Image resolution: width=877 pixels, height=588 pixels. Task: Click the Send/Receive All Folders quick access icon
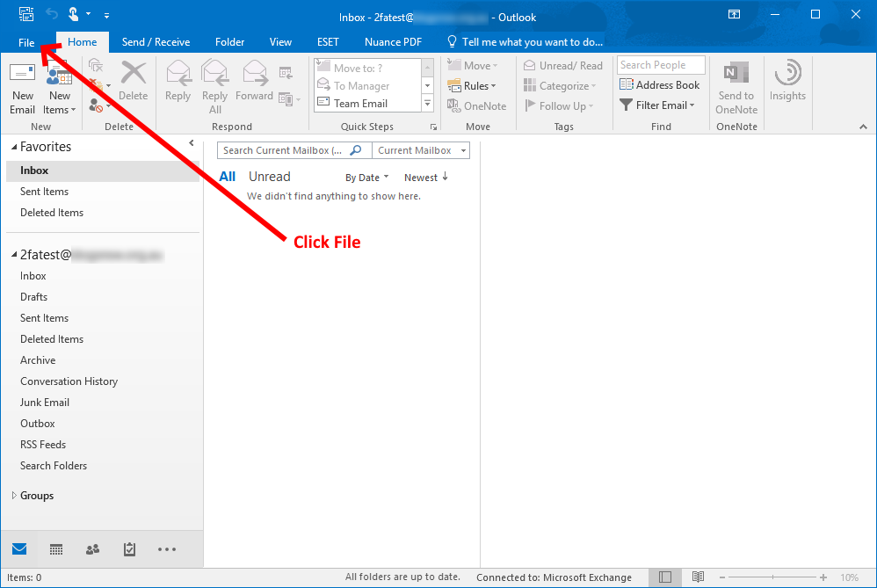pyautogui.click(x=25, y=14)
